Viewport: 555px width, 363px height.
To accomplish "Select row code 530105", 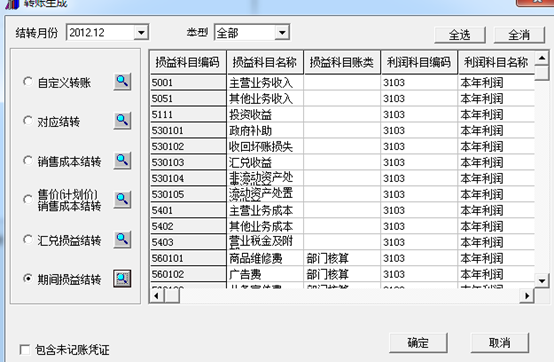I will click(x=188, y=194).
